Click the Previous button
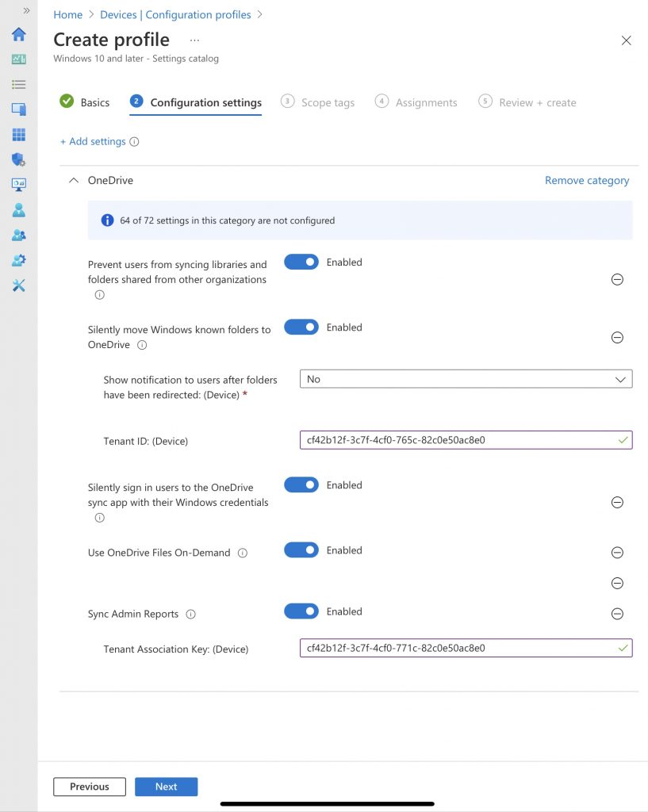This screenshot has width=648, height=812. [90, 787]
